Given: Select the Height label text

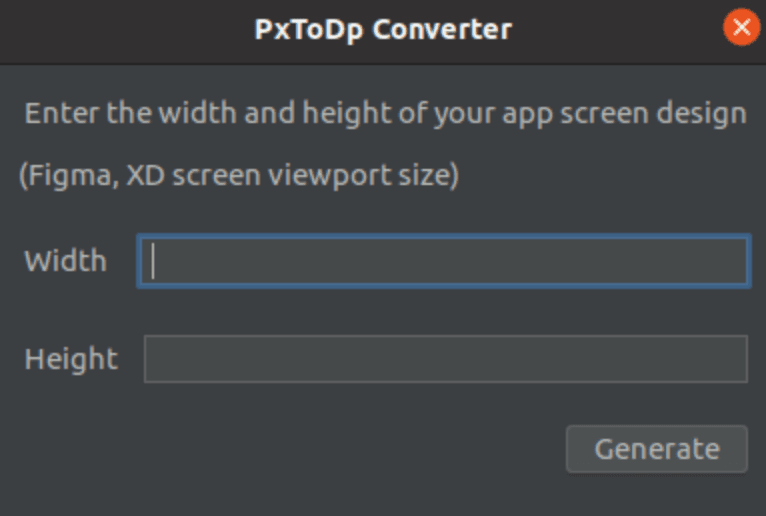Looking at the screenshot, I should click(x=71, y=360).
